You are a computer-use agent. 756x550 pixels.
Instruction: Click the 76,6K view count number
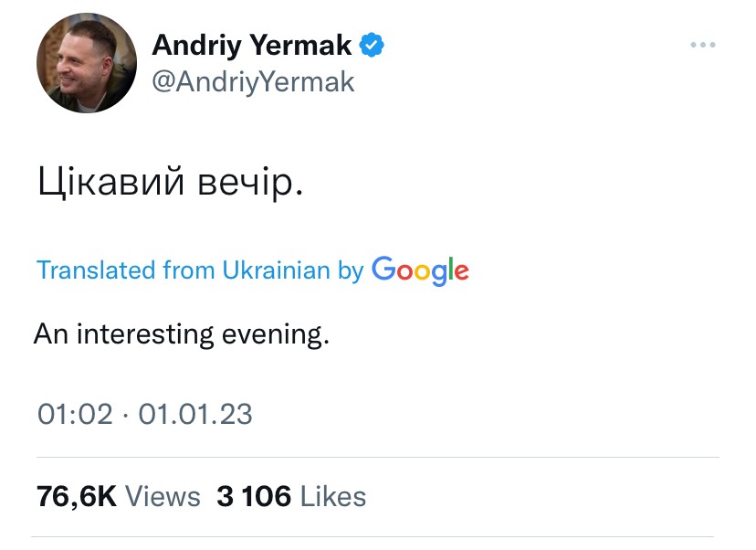(x=77, y=496)
